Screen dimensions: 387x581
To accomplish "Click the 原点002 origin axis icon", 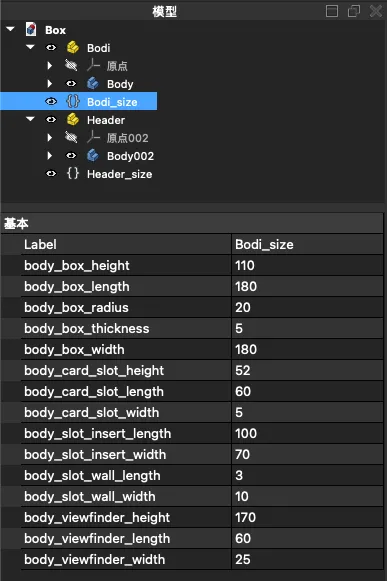I will tap(93, 137).
